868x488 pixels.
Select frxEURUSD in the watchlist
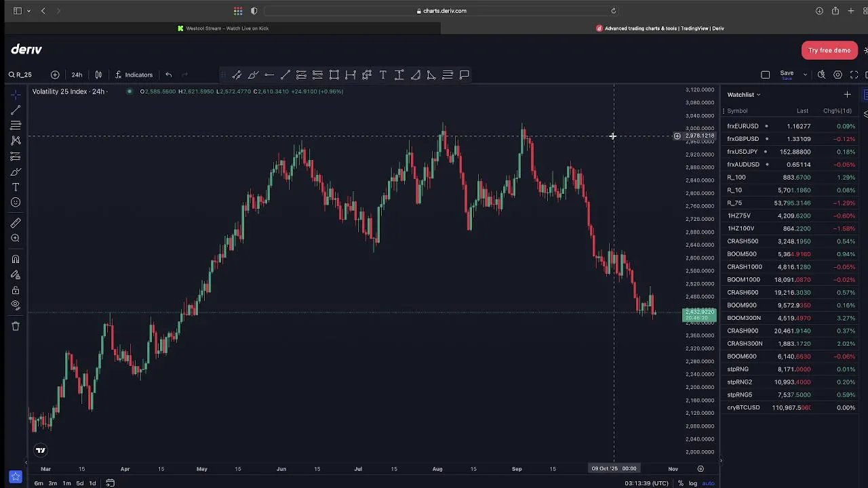pos(791,126)
